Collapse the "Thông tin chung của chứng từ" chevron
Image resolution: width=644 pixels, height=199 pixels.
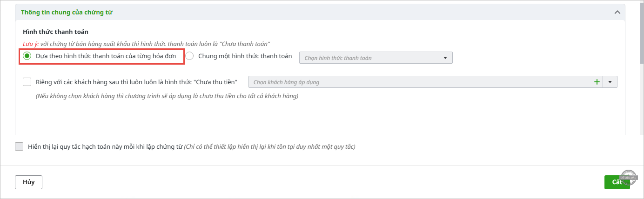(x=617, y=13)
